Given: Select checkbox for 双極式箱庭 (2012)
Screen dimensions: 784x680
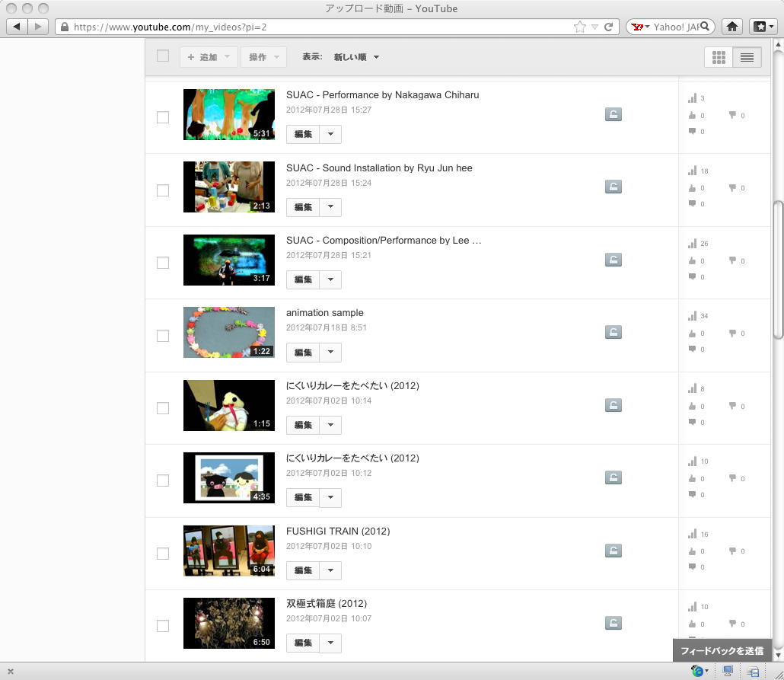Looking at the screenshot, I should point(162,625).
